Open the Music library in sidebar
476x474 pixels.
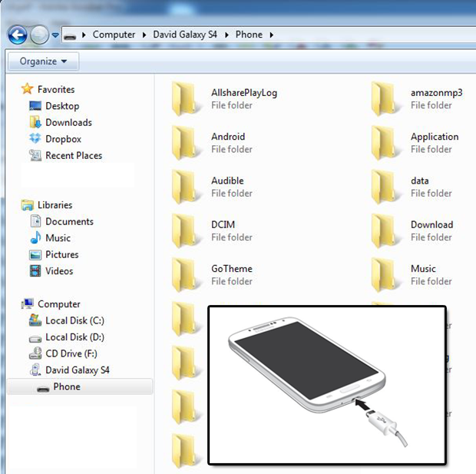[58, 238]
